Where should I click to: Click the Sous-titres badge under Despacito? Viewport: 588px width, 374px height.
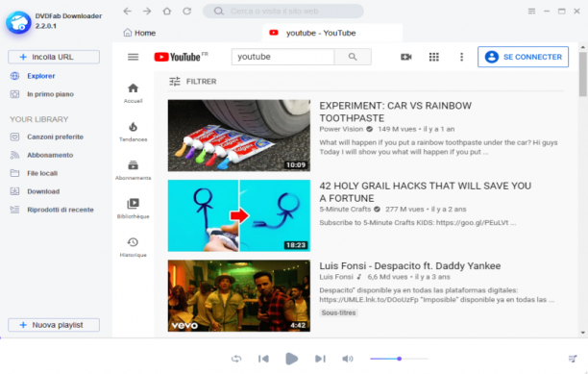click(x=338, y=312)
